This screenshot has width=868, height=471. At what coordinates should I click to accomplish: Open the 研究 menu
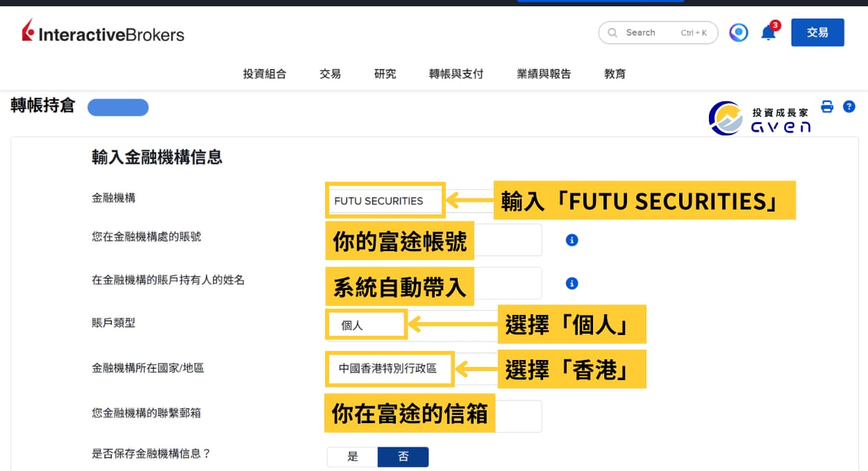point(385,74)
